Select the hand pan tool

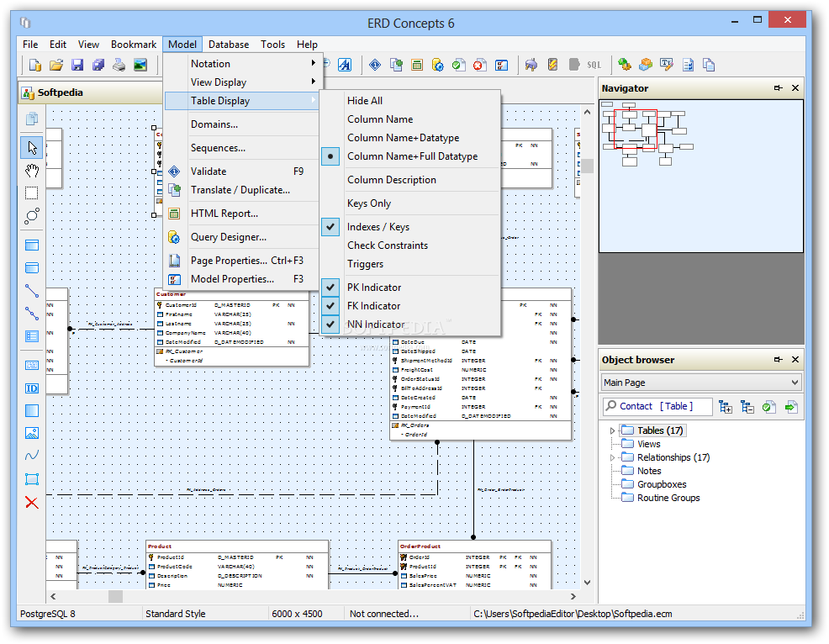[32, 171]
